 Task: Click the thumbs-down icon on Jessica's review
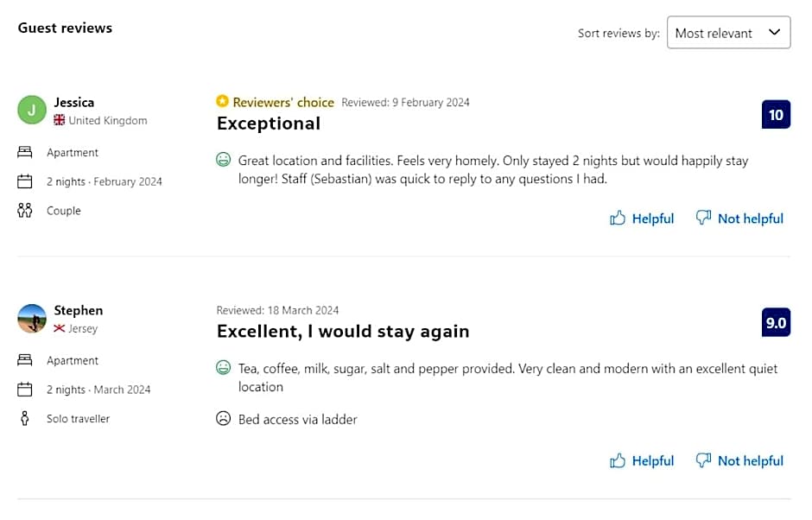tap(704, 219)
